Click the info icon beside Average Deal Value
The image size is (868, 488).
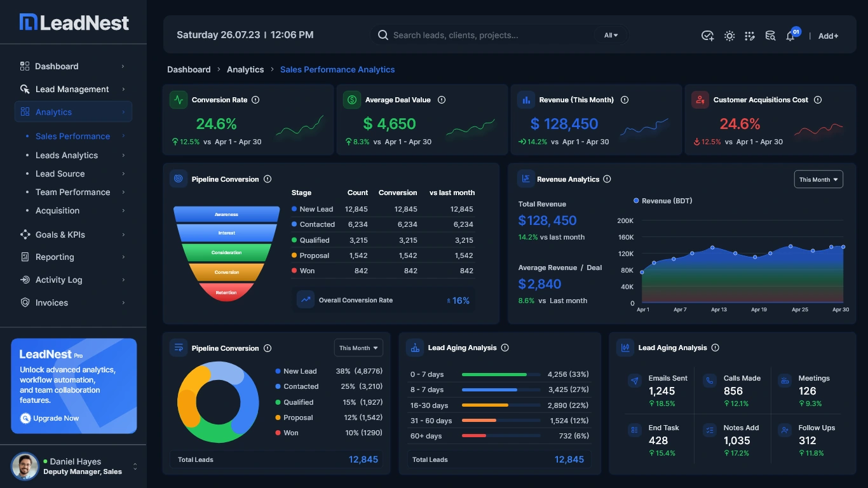pyautogui.click(x=442, y=100)
